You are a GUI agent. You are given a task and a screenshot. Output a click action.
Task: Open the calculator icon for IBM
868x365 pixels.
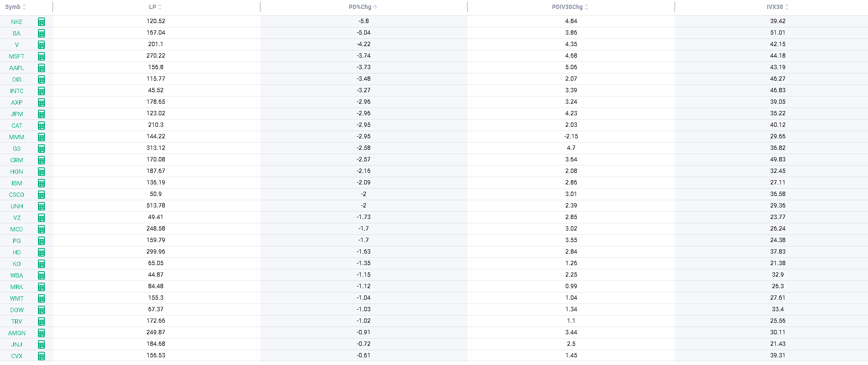coord(41,183)
